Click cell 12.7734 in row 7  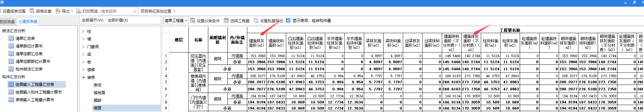(x=335, y=96)
